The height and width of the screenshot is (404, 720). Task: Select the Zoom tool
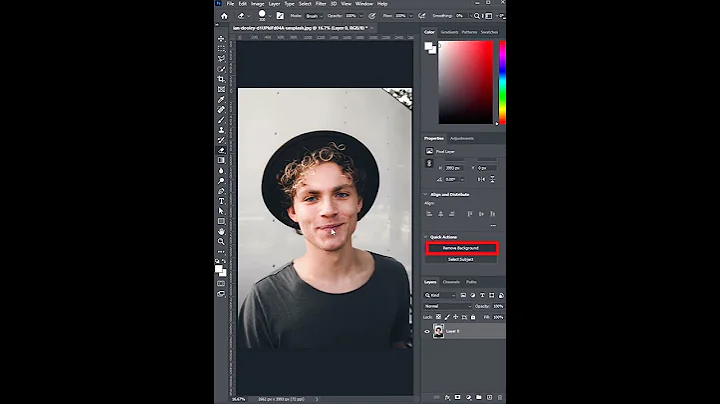[x=221, y=241]
